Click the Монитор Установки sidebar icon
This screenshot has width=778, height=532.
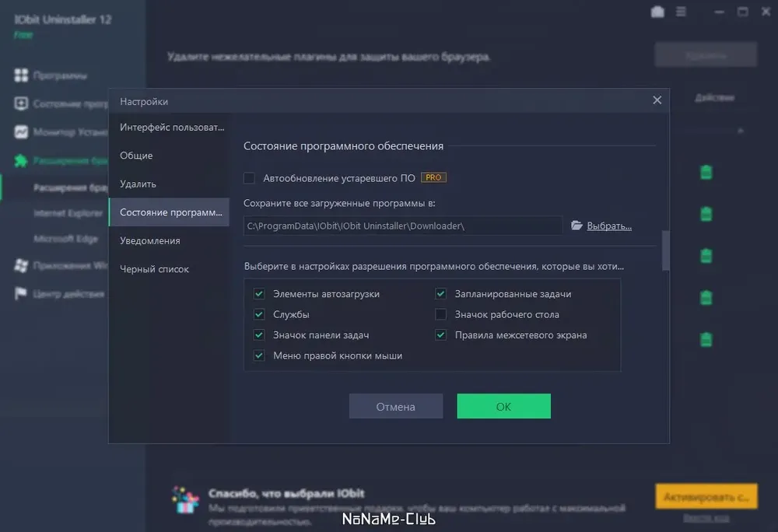pos(21,132)
